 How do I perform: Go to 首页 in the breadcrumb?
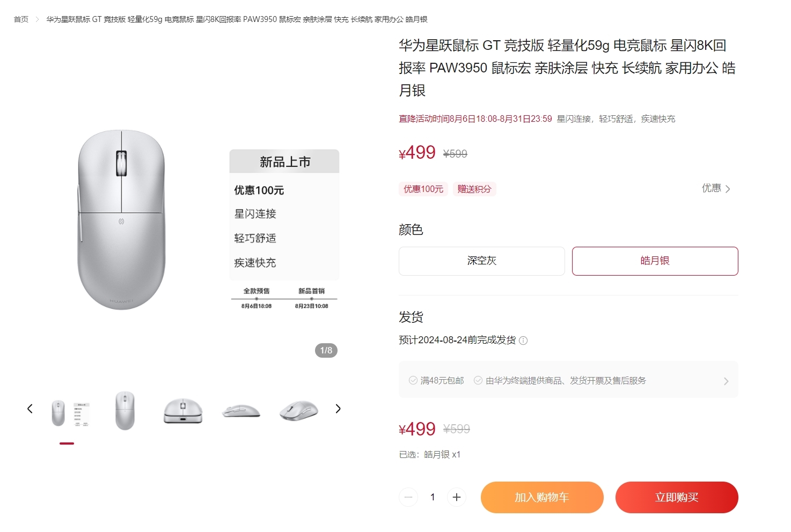click(21, 19)
